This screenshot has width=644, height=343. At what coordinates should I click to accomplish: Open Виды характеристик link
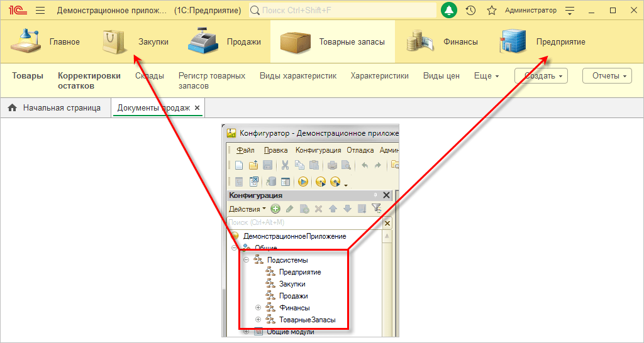(x=298, y=76)
